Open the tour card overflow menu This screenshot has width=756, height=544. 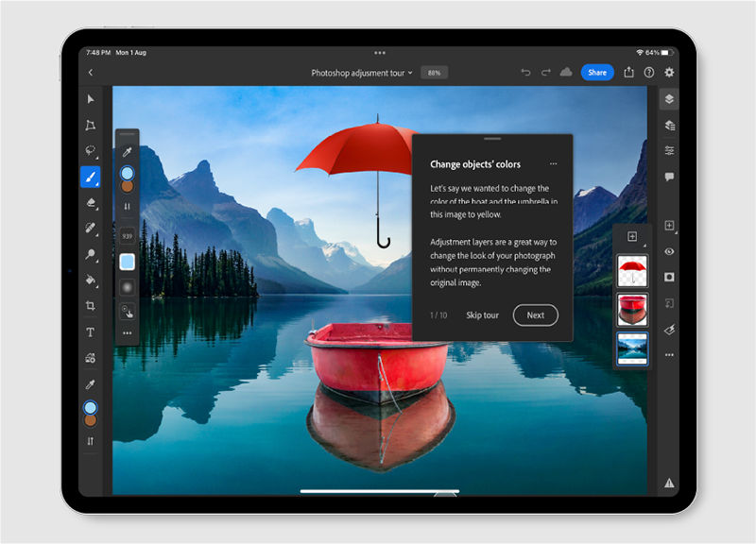tap(555, 163)
